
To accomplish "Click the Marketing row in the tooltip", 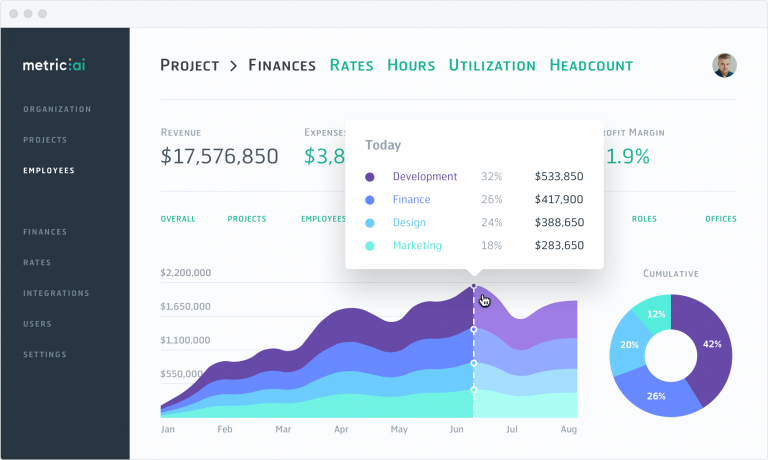I will pyautogui.click(x=473, y=245).
